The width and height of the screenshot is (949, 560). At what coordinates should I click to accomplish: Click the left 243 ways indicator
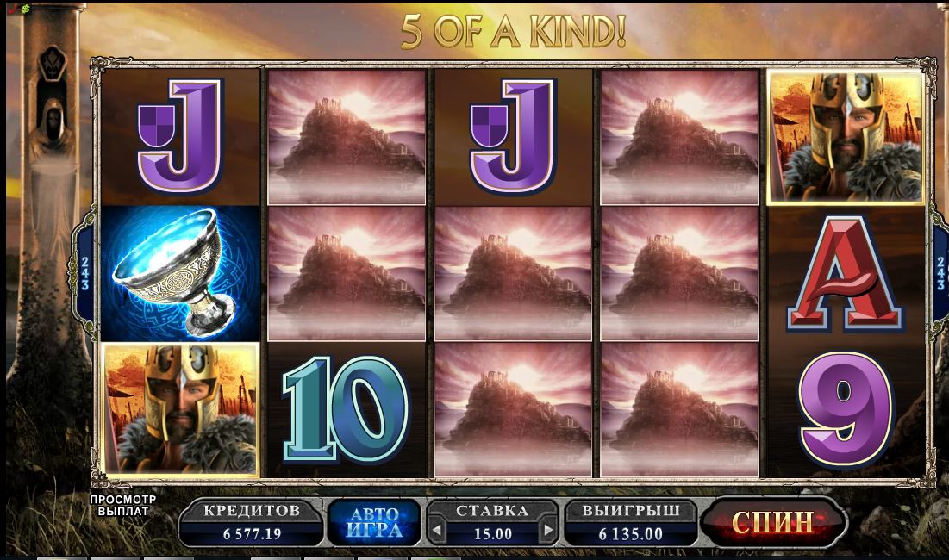point(84,273)
